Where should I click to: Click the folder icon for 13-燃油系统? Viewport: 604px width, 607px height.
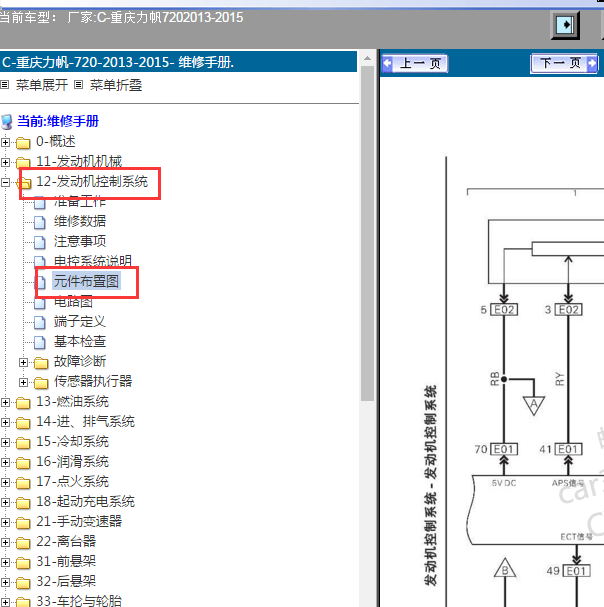(23, 403)
